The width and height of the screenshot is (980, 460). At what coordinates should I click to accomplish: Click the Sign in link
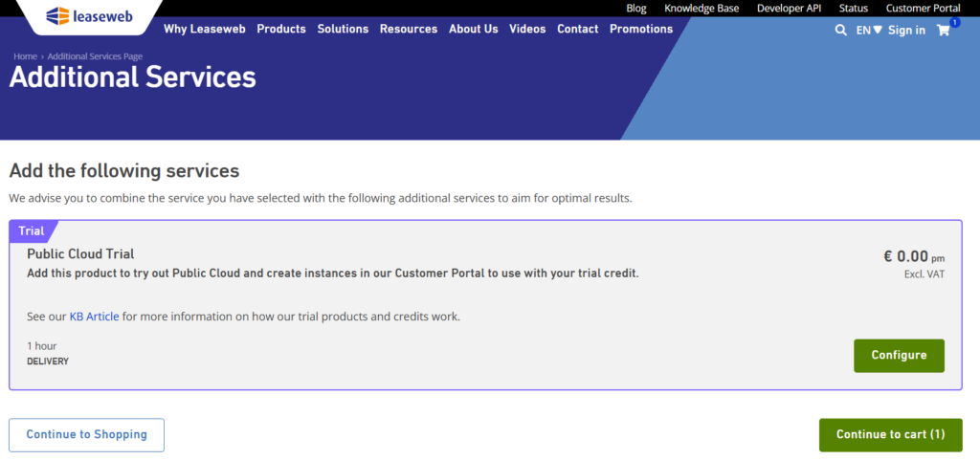906,30
